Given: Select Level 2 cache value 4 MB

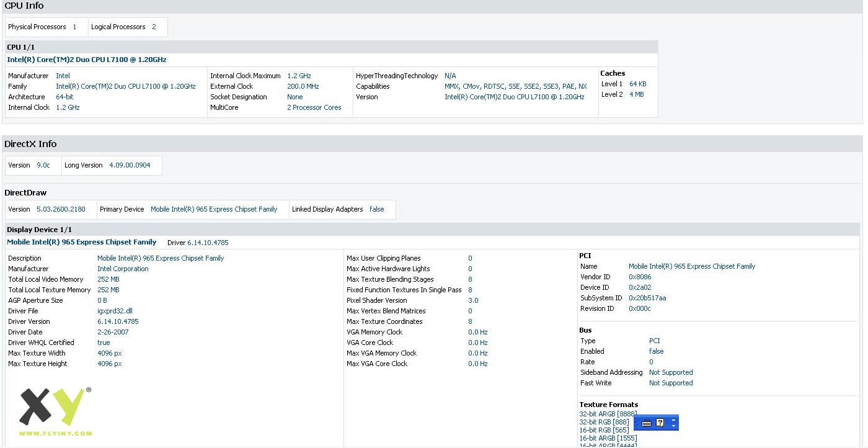Looking at the screenshot, I should pos(636,94).
